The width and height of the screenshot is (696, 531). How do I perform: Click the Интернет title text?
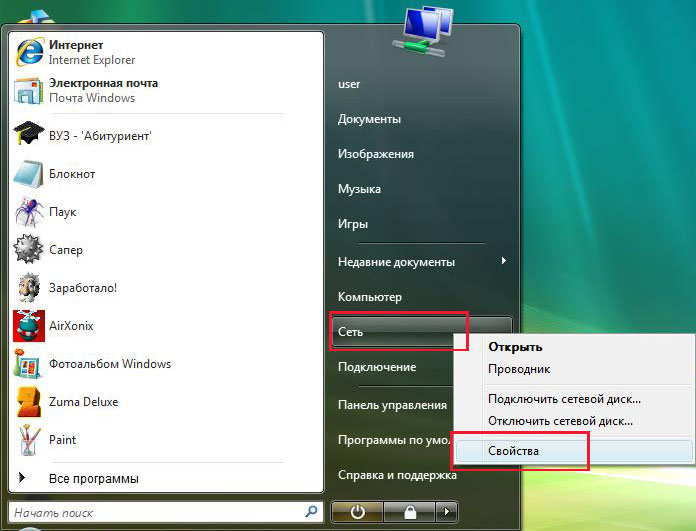pos(76,45)
